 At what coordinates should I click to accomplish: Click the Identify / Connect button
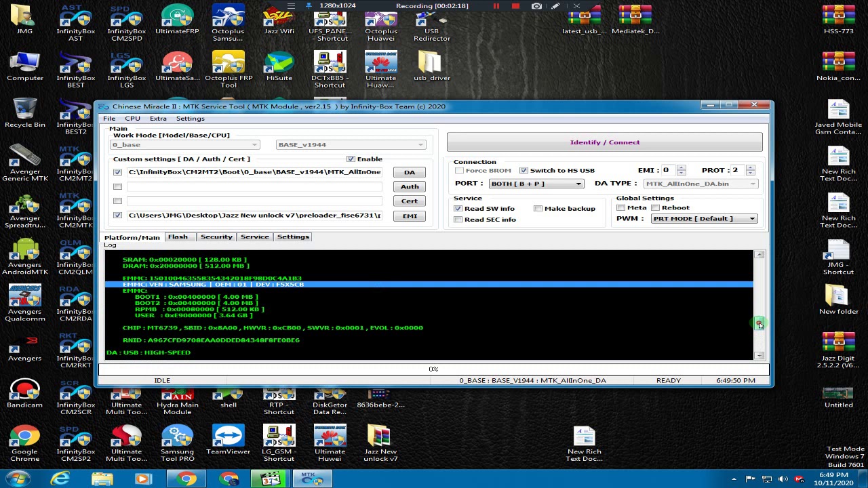[605, 142]
